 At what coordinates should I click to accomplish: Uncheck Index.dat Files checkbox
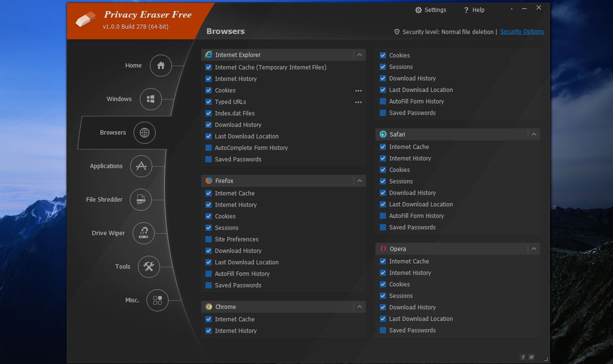click(208, 113)
